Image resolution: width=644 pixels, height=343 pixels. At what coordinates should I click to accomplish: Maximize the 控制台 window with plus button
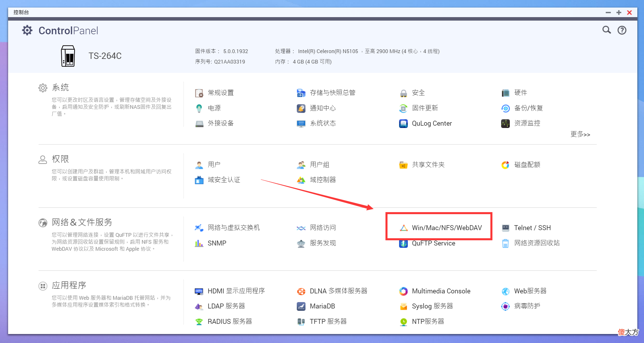(x=619, y=12)
